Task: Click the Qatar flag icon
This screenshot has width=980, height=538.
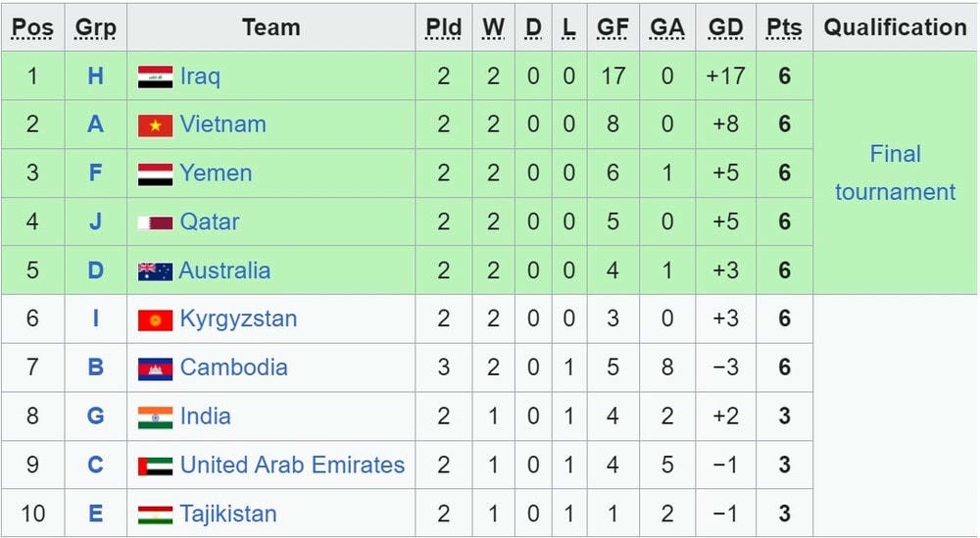Action: click(x=155, y=223)
